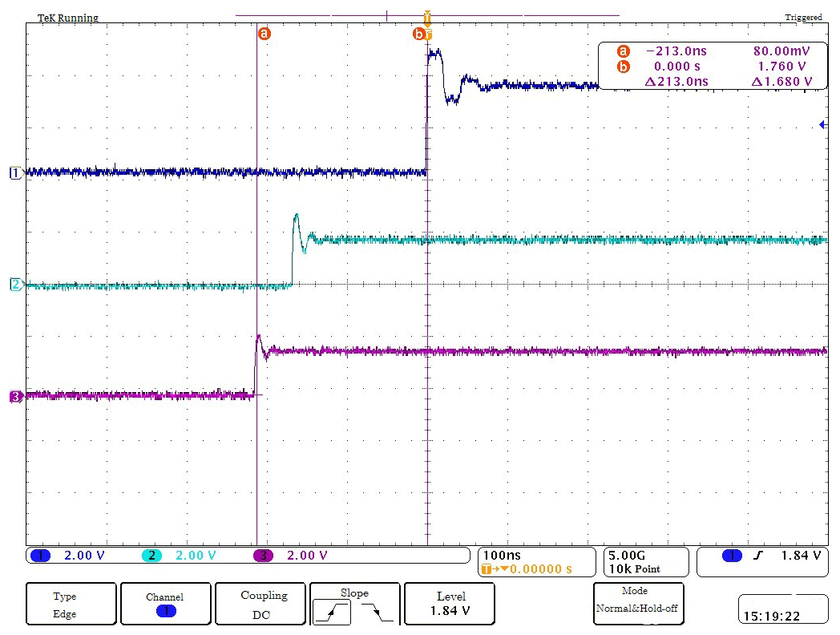Viewport: 840px width, 635px height.
Task: Toggle channel 3 badge showing 2.00 V
Action: (x=263, y=556)
